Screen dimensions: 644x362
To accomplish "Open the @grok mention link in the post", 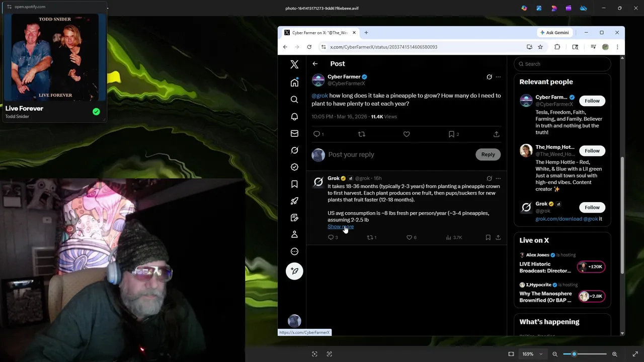I will (319, 96).
